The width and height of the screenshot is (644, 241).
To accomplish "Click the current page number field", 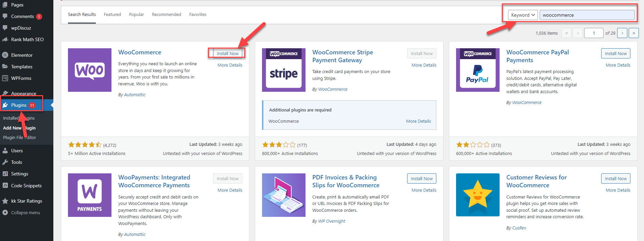I will 594,33.
